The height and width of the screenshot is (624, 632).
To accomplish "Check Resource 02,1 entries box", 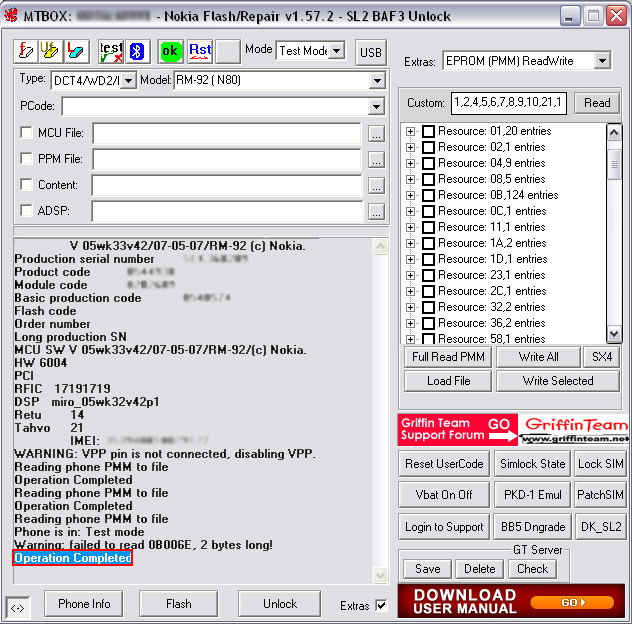I will (x=428, y=148).
